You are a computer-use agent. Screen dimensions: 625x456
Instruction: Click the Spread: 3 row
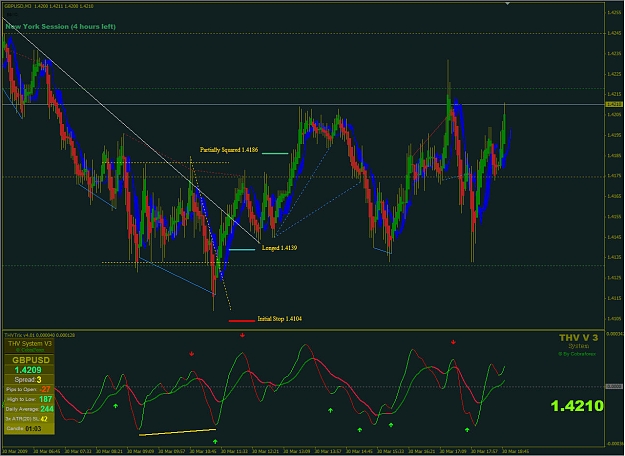[29, 379]
